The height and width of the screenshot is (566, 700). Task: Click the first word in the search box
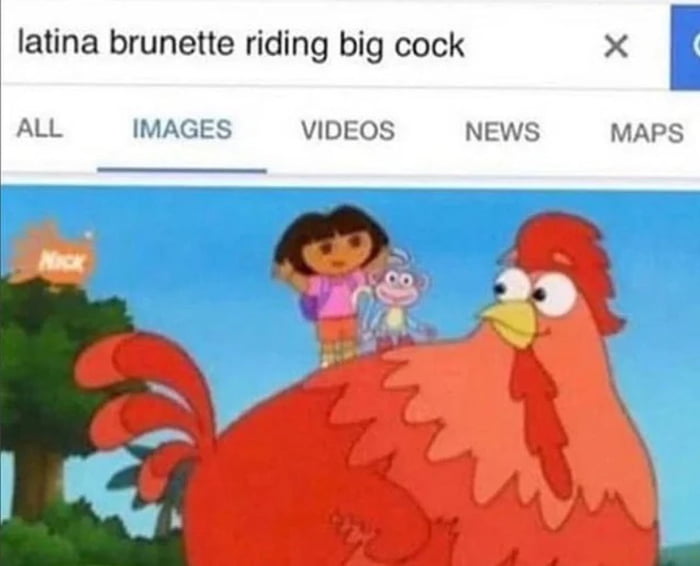[58, 44]
